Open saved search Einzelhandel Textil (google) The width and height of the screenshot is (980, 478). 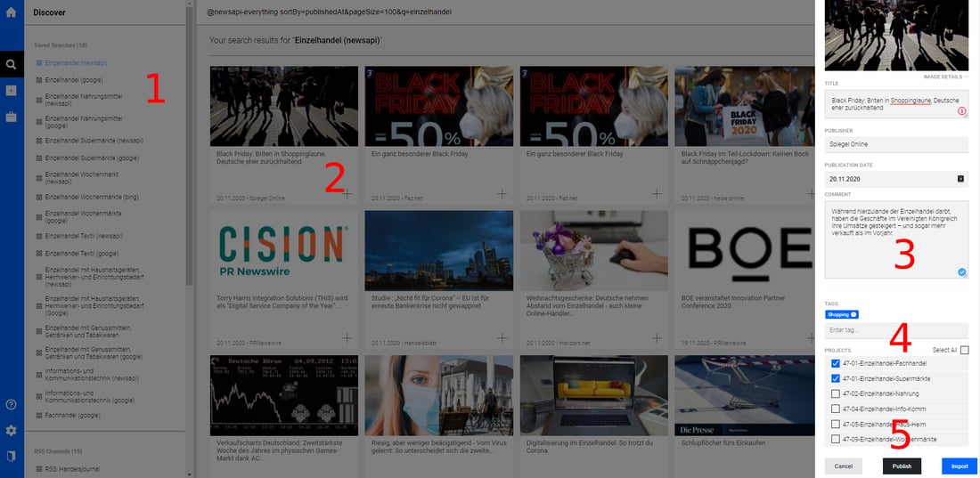(81, 253)
